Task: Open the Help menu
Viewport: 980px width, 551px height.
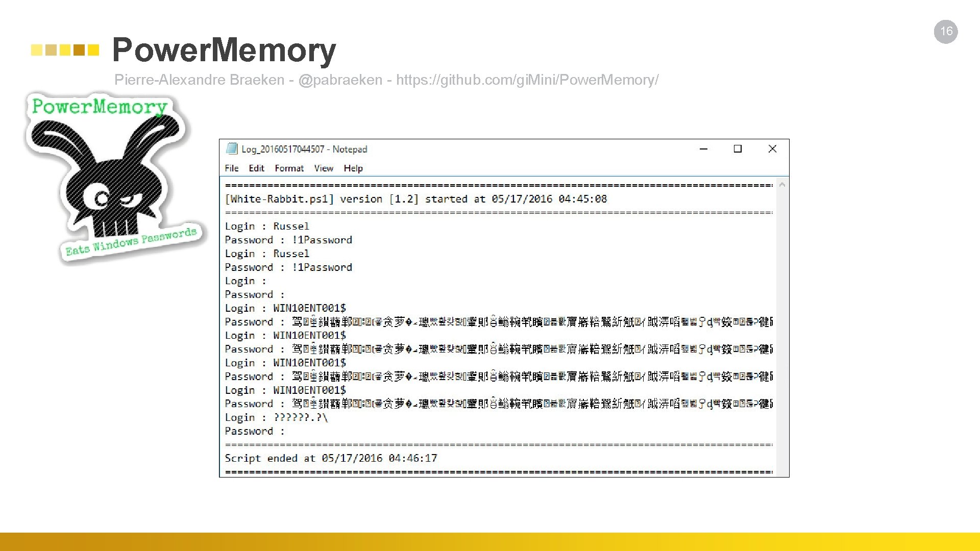Action: [353, 168]
